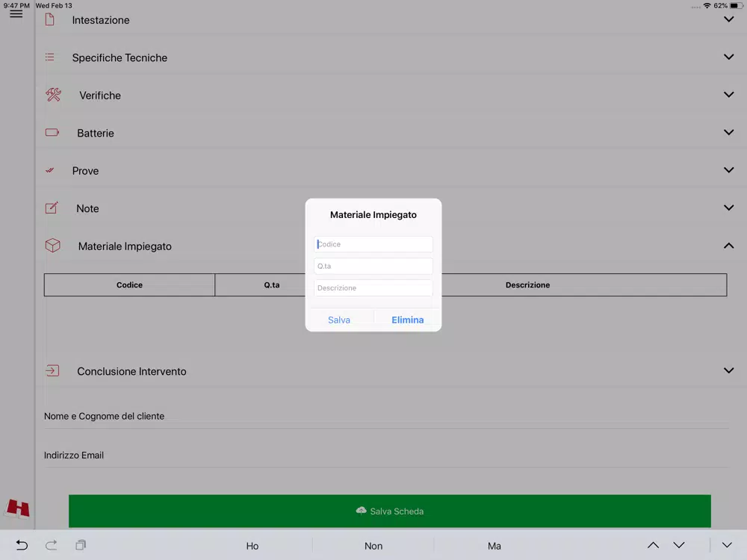Click the Verifiche section label
Image resolution: width=747 pixels, height=560 pixels.
[x=100, y=96]
